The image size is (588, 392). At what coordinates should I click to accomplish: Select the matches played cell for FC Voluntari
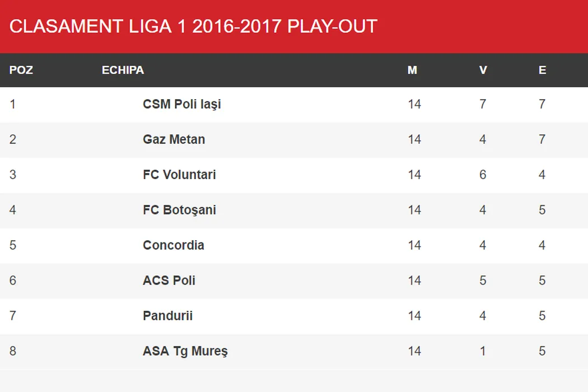[x=414, y=175]
